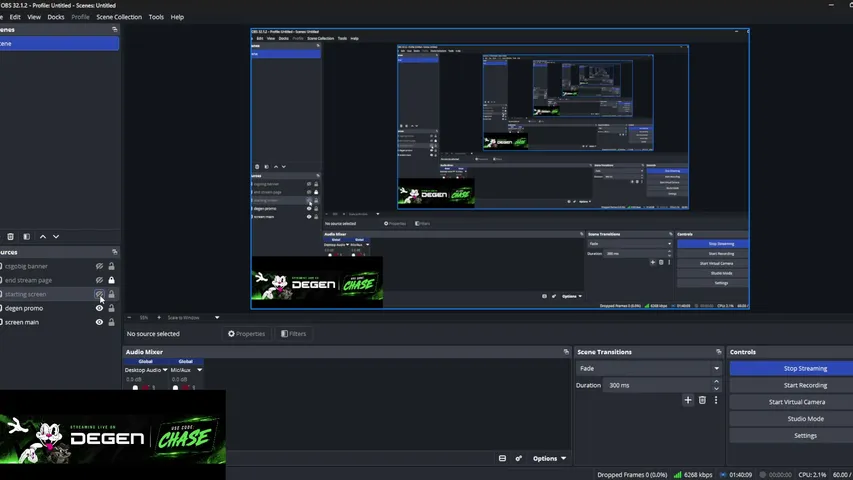This screenshot has width=853, height=480.
Task: Open the Help menu
Action: click(177, 17)
